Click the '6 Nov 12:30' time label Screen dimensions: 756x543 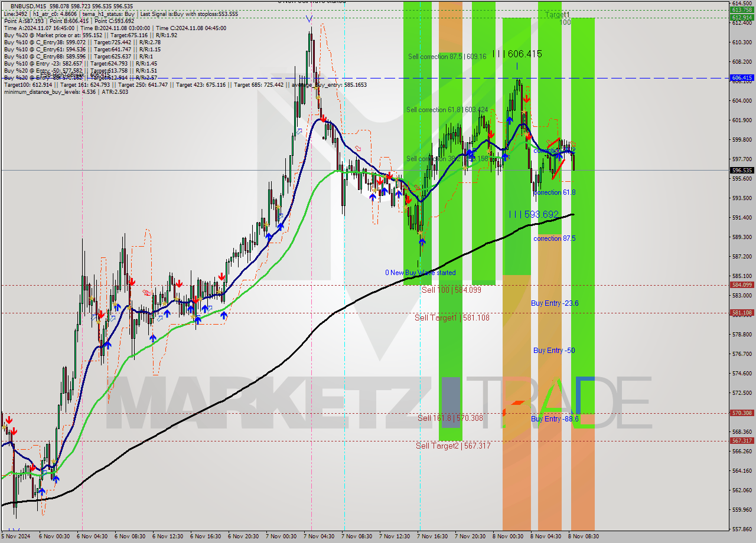pyautogui.click(x=169, y=536)
